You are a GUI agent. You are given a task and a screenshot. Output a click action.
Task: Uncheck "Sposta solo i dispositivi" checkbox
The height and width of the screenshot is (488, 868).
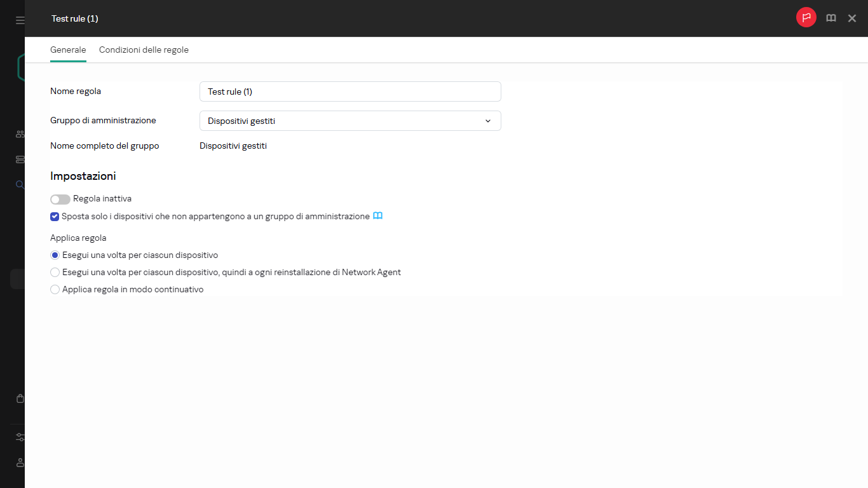[x=55, y=217]
